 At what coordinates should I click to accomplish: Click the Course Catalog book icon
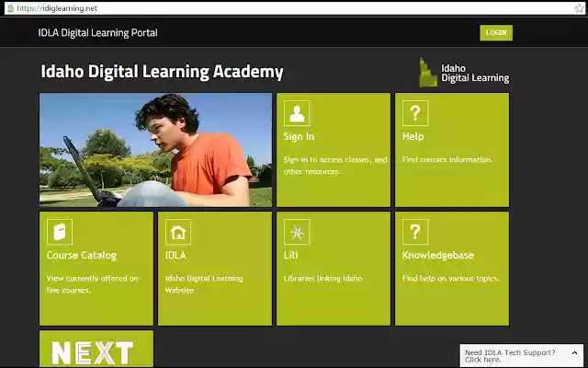60,232
